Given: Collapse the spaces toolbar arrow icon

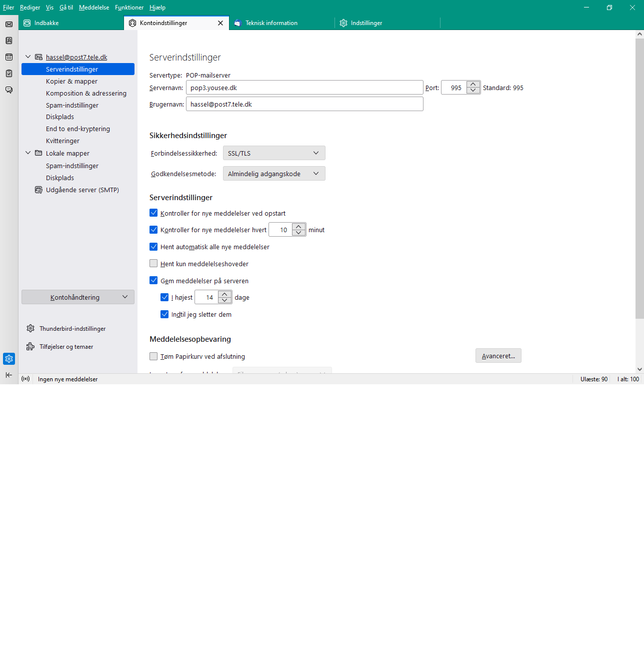Looking at the screenshot, I should coord(9,375).
